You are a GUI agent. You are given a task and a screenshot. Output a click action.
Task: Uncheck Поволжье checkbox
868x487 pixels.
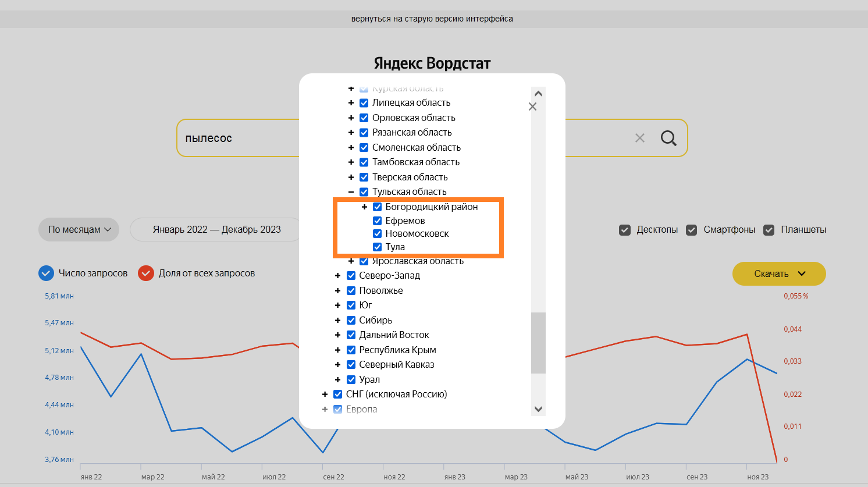[351, 290]
